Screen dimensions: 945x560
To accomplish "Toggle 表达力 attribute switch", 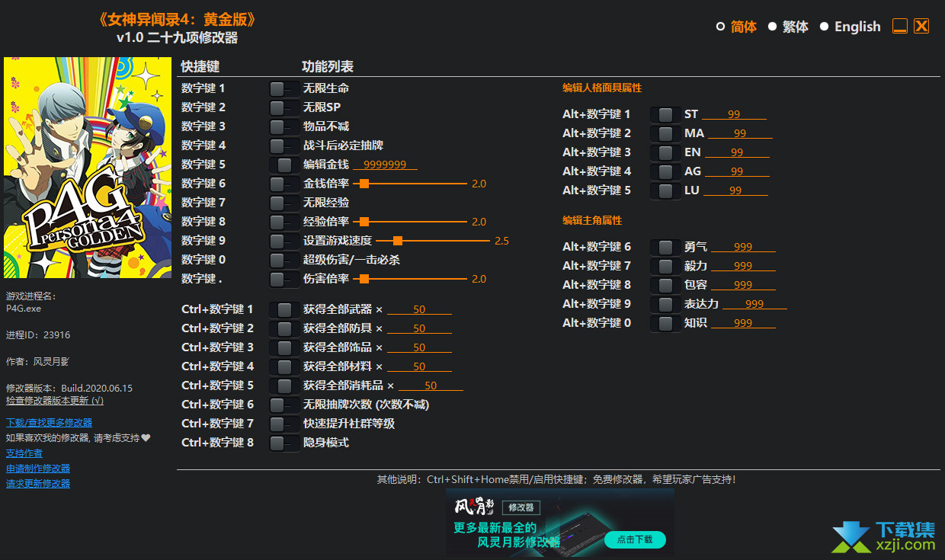I will tap(665, 304).
